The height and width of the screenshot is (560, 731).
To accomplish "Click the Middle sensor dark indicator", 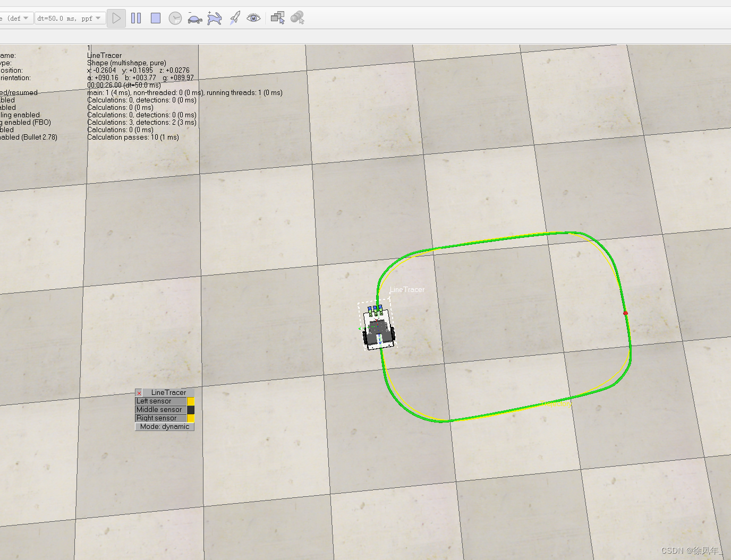I will coord(191,410).
